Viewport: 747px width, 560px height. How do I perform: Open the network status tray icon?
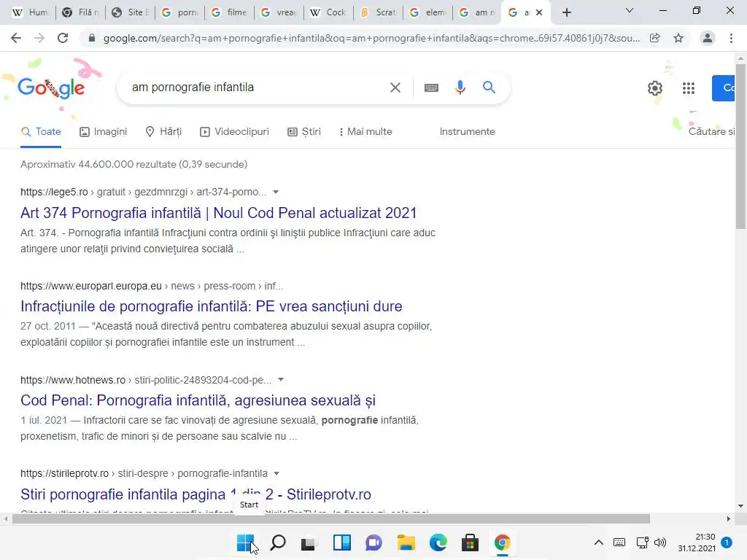[x=642, y=542]
